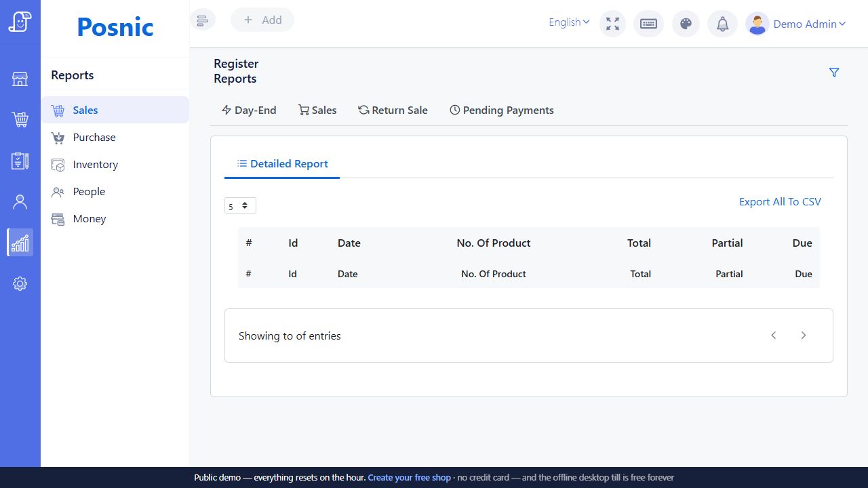Viewport: 868px width, 488px height.
Task: Select Inventory in Reports menu
Action: (115, 164)
